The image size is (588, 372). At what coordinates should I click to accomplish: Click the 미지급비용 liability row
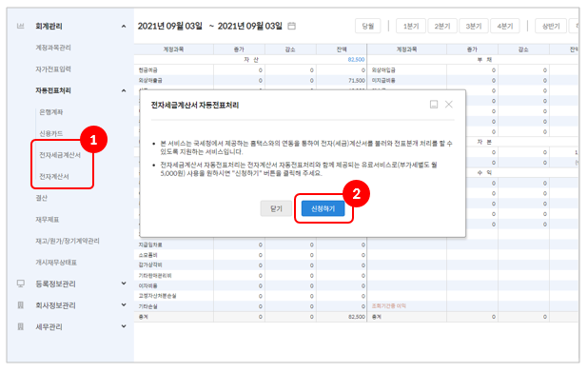[473, 80]
